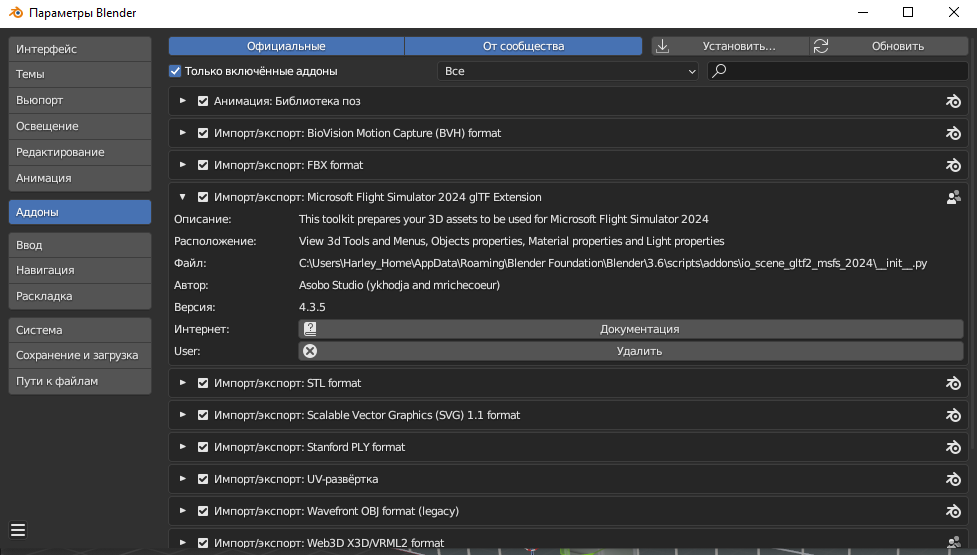The image size is (977, 555).
Task: Click the Blender icon on the Библиотека поз row
Action: point(953,101)
